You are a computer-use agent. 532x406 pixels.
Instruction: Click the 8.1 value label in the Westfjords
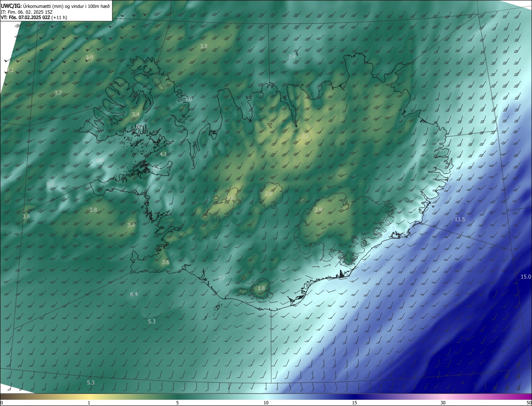click(x=140, y=126)
